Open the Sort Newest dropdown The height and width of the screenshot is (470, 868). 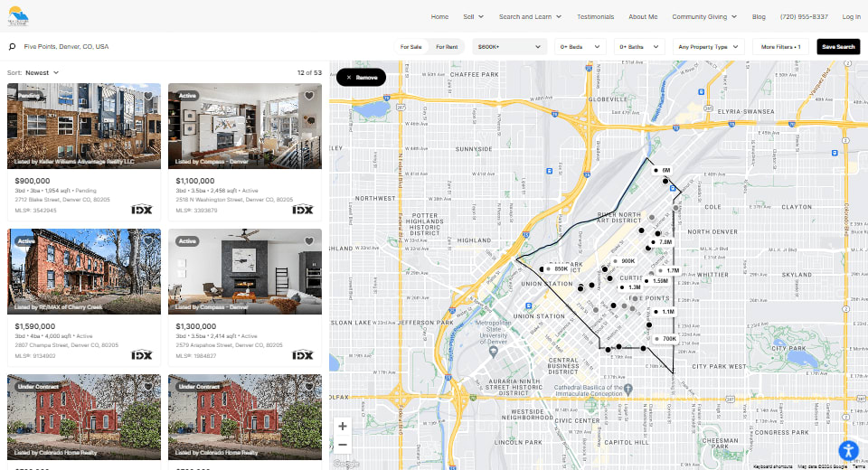point(42,72)
